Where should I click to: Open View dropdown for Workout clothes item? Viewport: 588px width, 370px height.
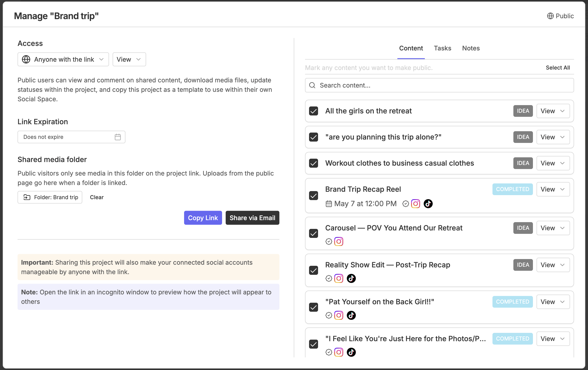coord(553,163)
